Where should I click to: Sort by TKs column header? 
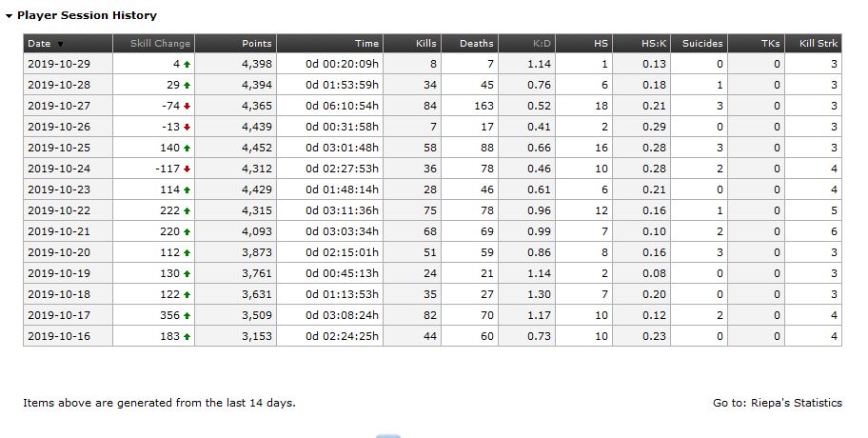(x=771, y=43)
